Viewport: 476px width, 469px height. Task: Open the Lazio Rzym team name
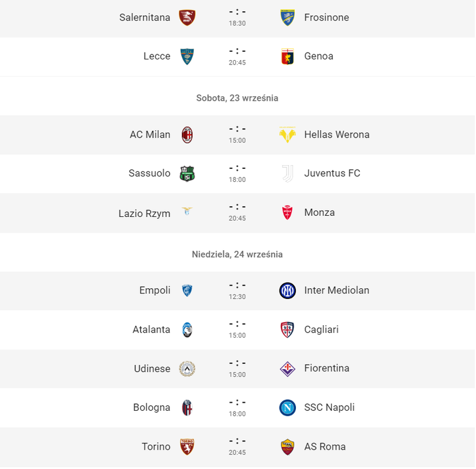point(144,213)
